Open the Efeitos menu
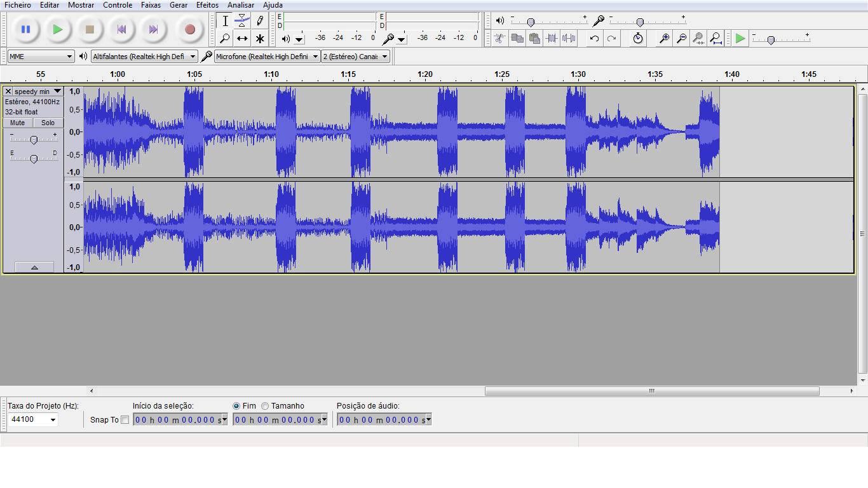Image resolution: width=868 pixels, height=488 pixels. click(207, 5)
